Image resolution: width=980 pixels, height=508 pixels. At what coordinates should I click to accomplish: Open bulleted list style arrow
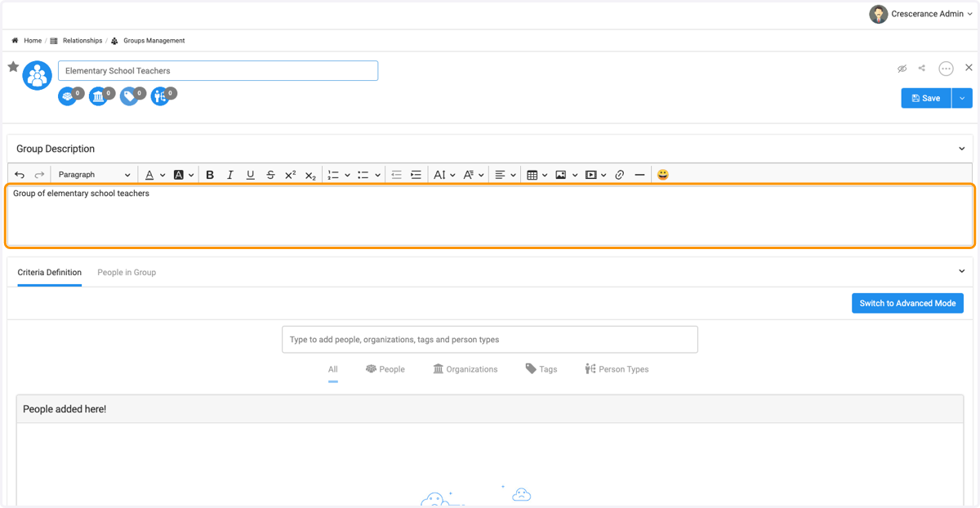377,175
